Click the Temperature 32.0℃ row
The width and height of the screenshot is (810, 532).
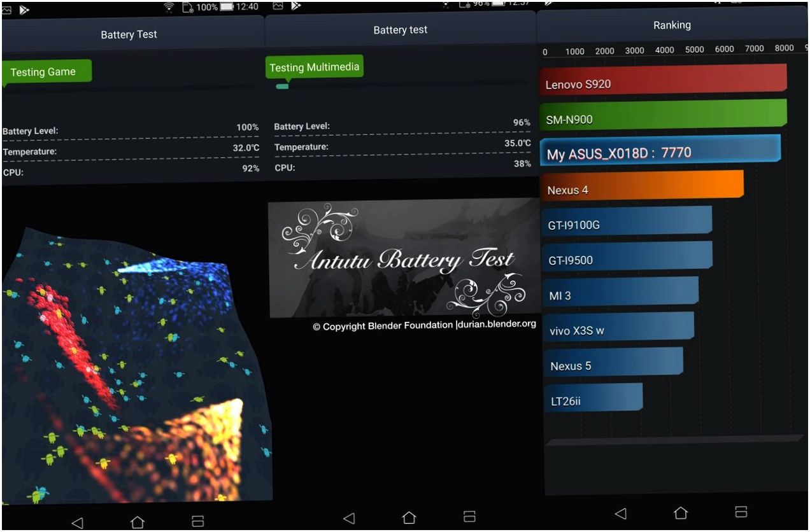pyautogui.click(x=131, y=150)
